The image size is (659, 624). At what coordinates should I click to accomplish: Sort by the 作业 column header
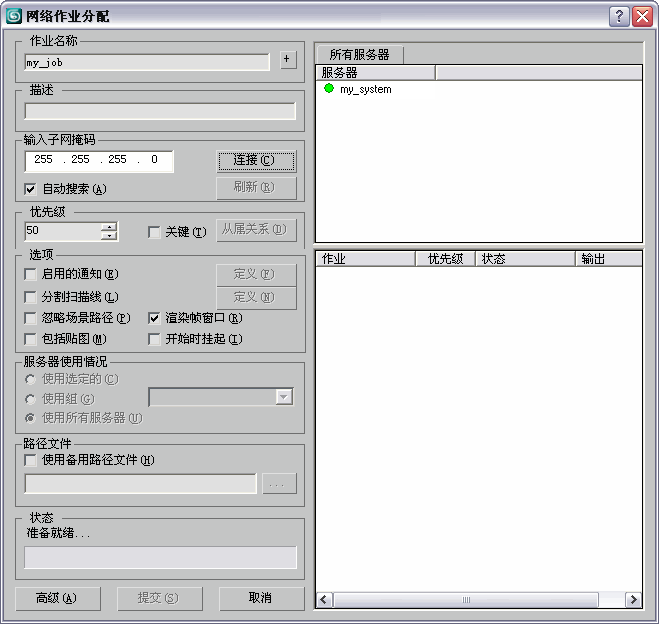pyautogui.click(x=366, y=259)
